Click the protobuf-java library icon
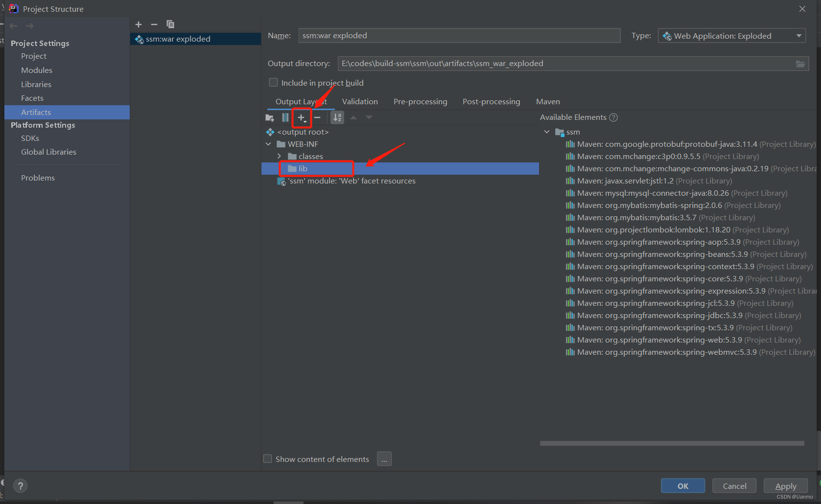 [570, 144]
